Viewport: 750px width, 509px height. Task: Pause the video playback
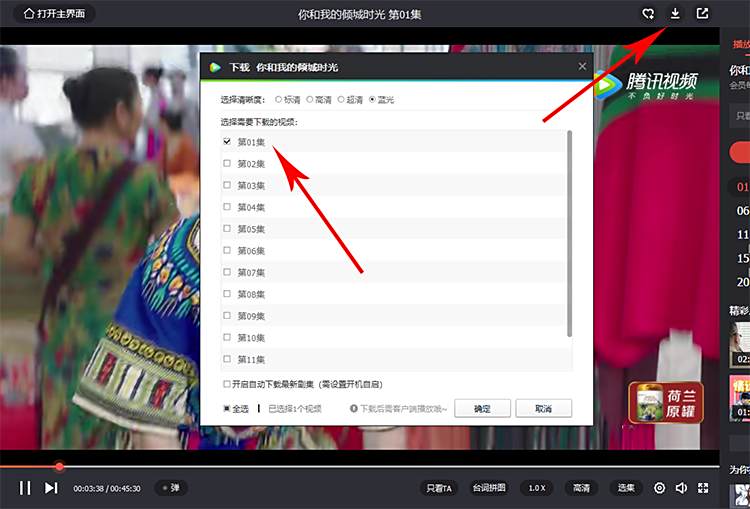point(25,487)
